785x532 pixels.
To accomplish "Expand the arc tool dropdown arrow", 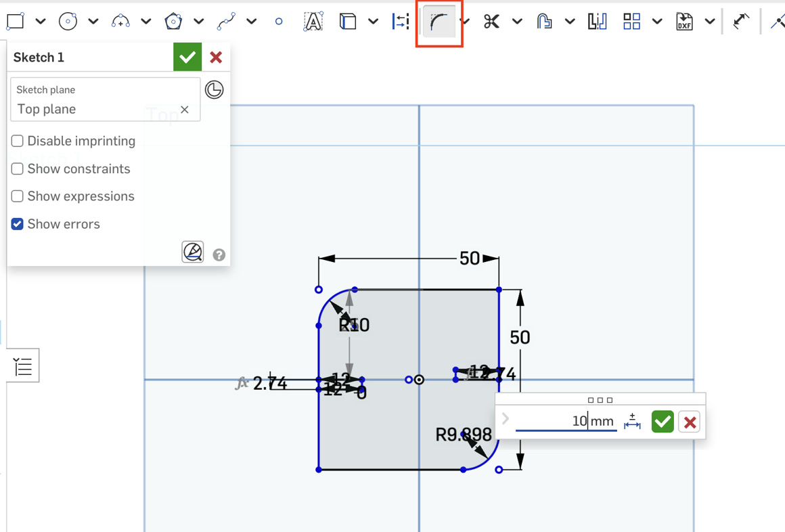I will click(x=145, y=22).
